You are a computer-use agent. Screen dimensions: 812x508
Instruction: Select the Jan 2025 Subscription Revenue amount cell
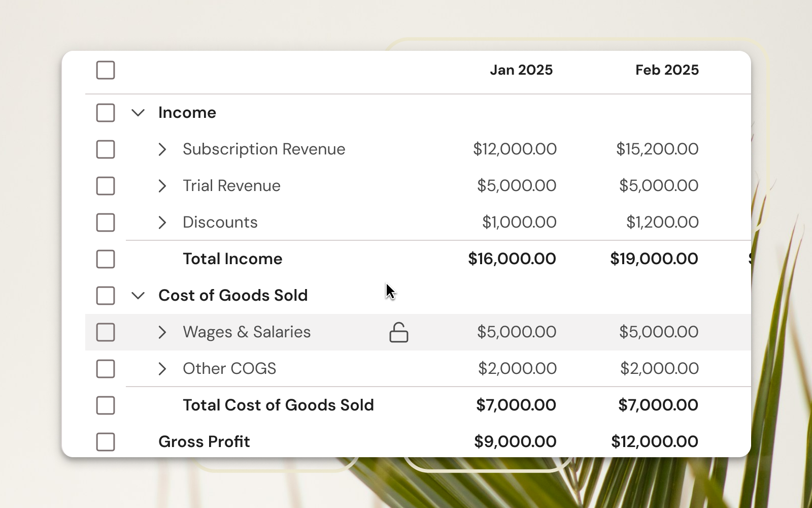[515, 149]
